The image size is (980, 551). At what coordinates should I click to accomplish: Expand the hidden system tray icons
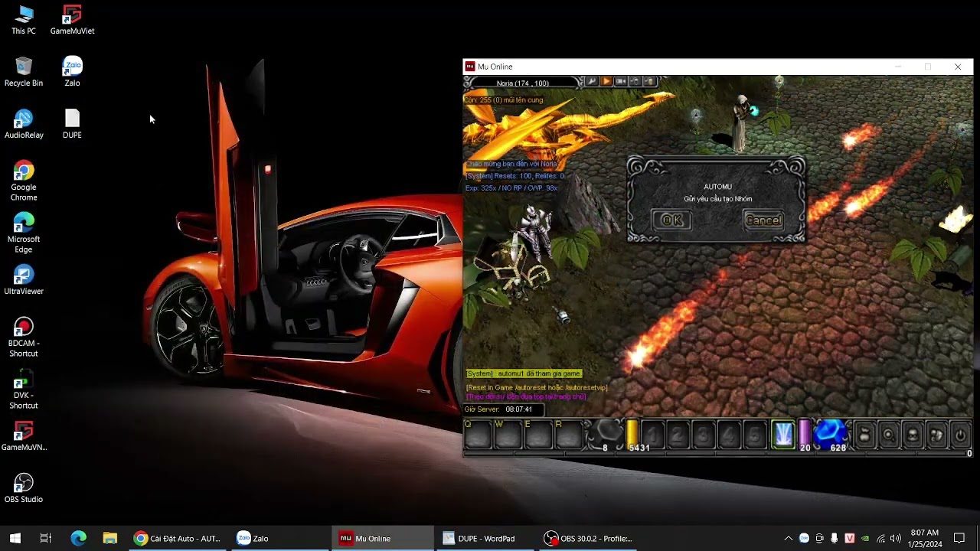pyautogui.click(x=788, y=538)
